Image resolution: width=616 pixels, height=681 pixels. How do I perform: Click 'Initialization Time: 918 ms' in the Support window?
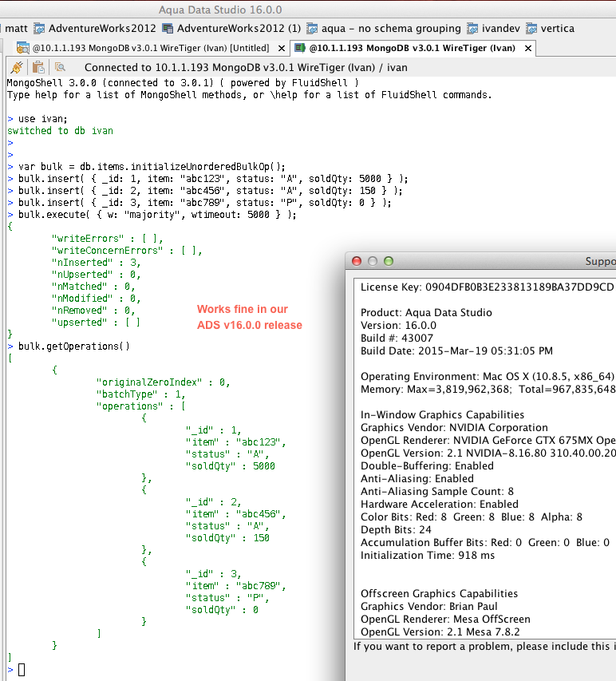pos(428,556)
